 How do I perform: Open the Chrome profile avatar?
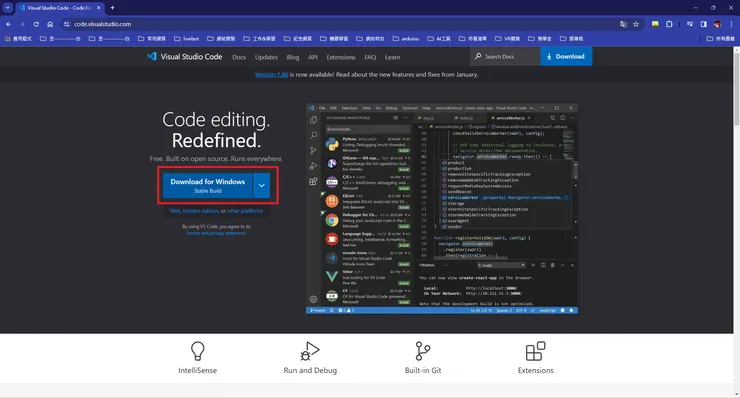(x=717, y=24)
